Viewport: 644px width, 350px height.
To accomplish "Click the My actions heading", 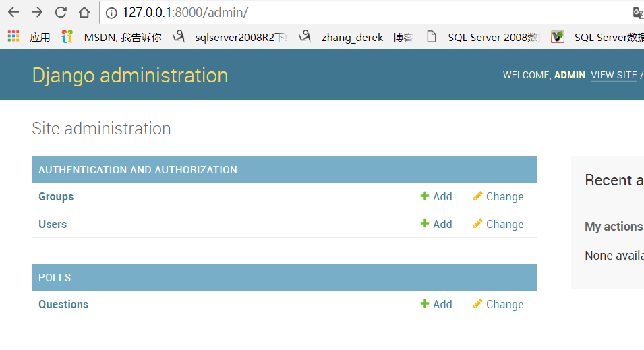I will (x=614, y=227).
